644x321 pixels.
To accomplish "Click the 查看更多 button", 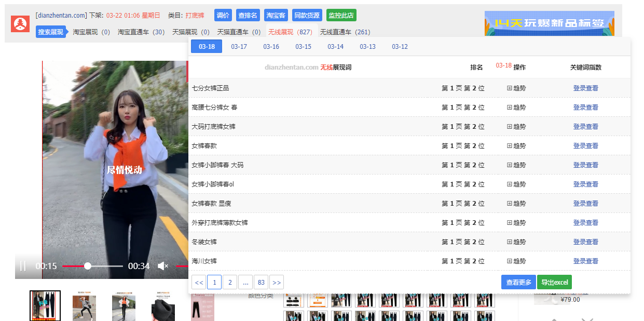I will 518,282.
